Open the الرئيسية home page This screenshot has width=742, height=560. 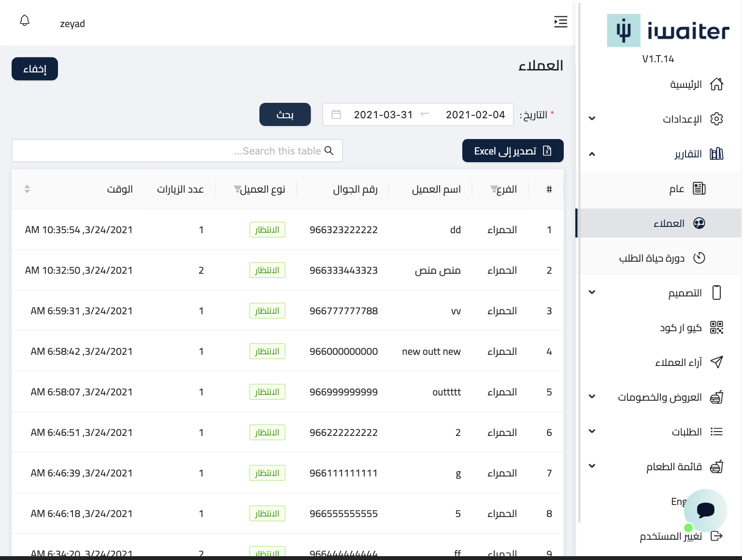pyautogui.click(x=686, y=84)
